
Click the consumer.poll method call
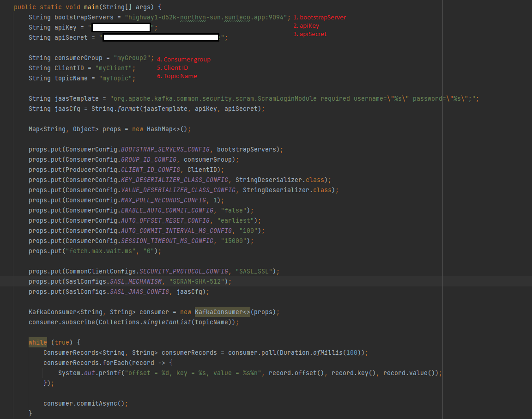252,353
